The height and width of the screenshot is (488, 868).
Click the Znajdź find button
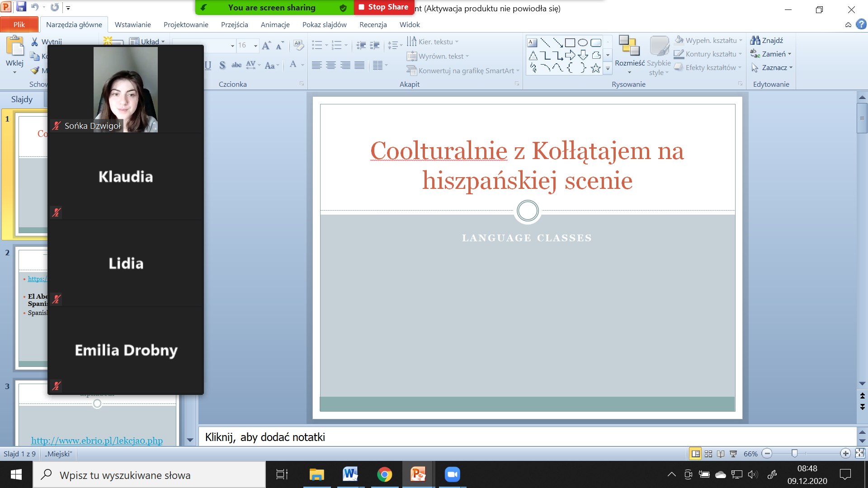767,40
